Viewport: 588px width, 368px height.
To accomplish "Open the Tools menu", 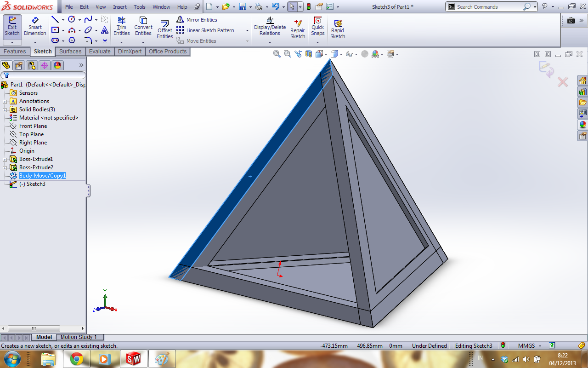I will tap(140, 7).
